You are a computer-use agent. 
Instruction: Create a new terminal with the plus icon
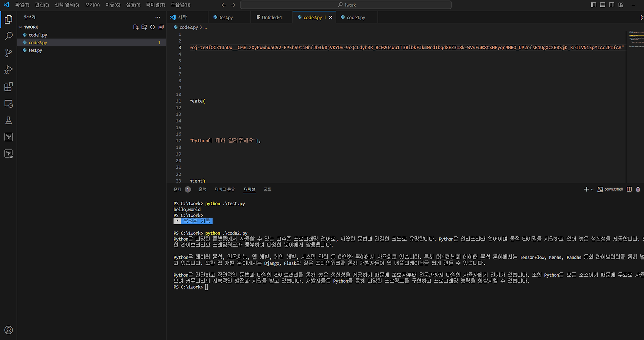(586, 189)
